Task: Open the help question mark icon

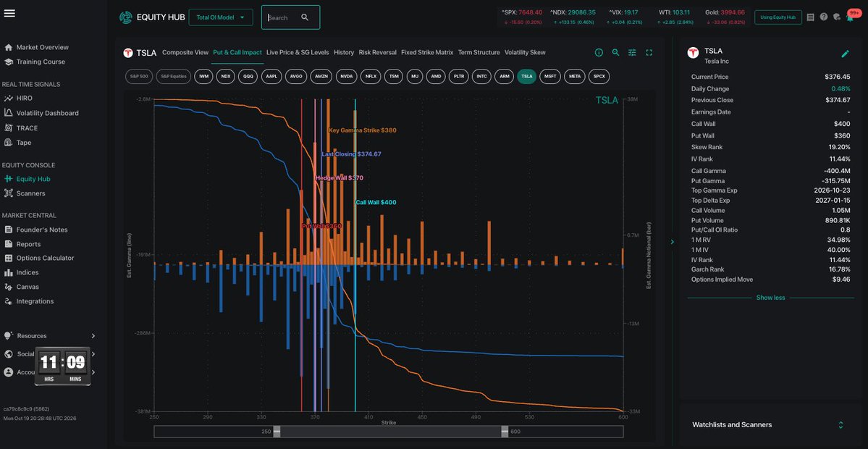Action: 824,17
